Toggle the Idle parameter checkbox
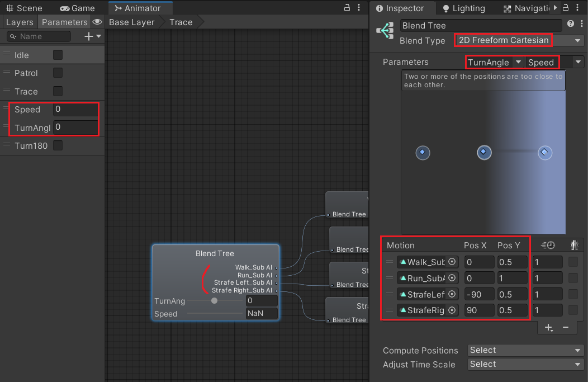This screenshot has height=382, width=588. click(58, 55)
